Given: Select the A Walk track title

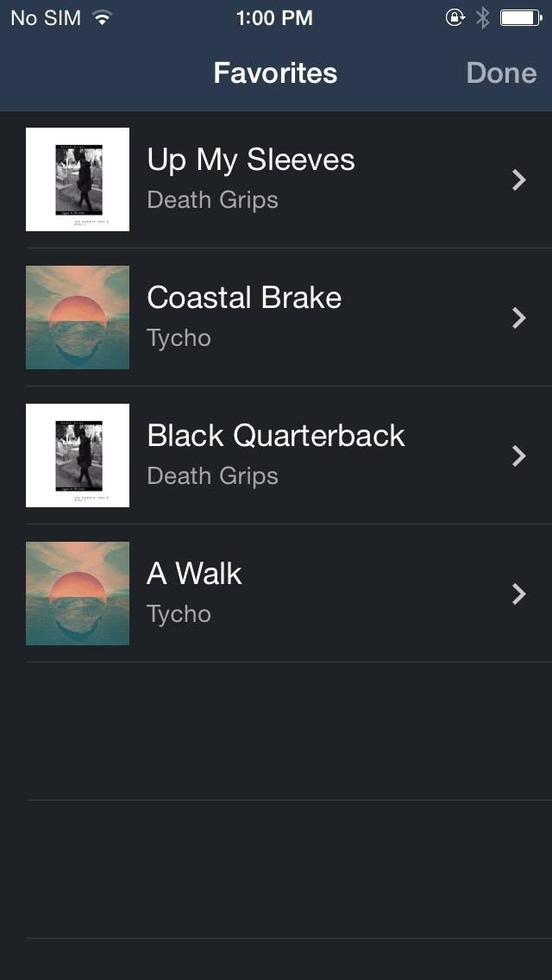Looking at the screenshot, I should coord(194,574).
